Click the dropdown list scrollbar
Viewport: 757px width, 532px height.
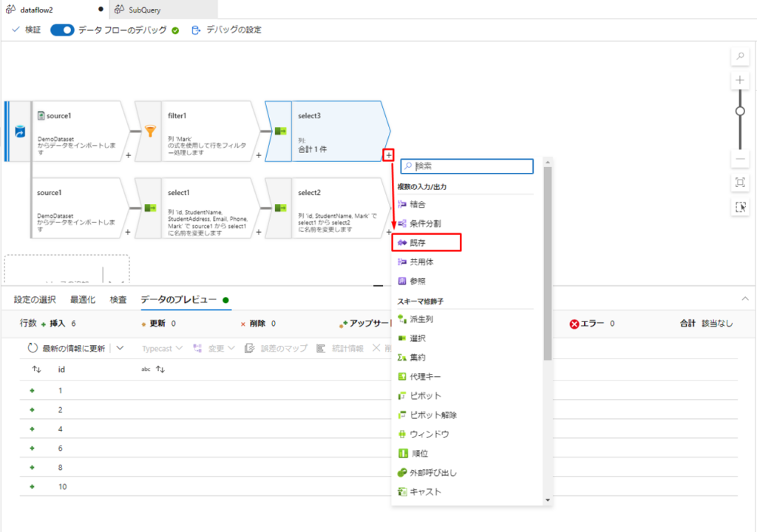click(x=548, y=264)
